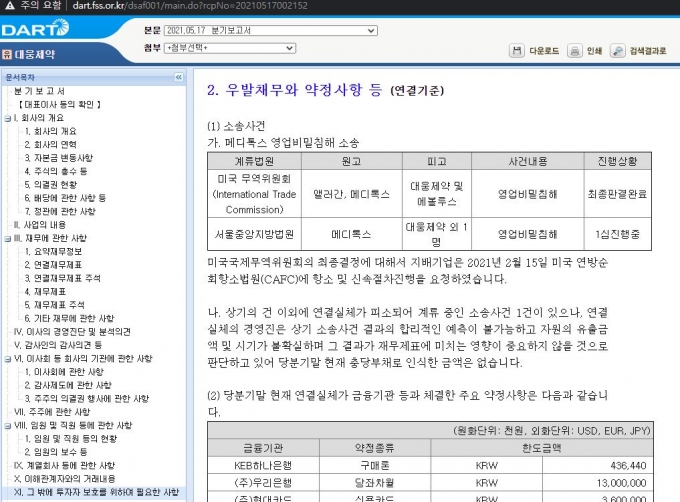Click the printer icon

click(575, 51)
